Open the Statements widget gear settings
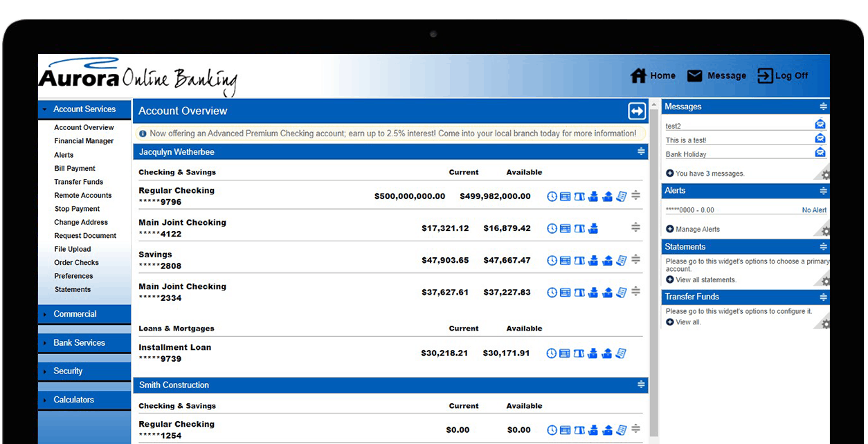 (x=825, y=281)
